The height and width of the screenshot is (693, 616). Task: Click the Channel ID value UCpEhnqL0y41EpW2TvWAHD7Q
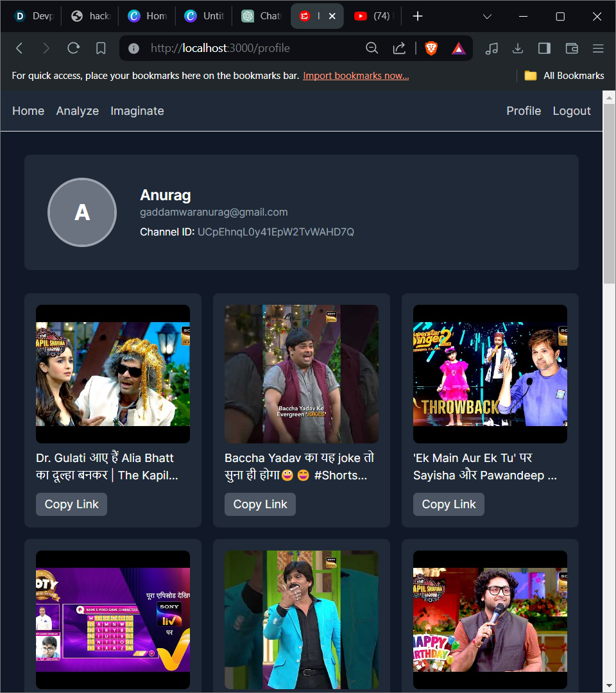276,232
